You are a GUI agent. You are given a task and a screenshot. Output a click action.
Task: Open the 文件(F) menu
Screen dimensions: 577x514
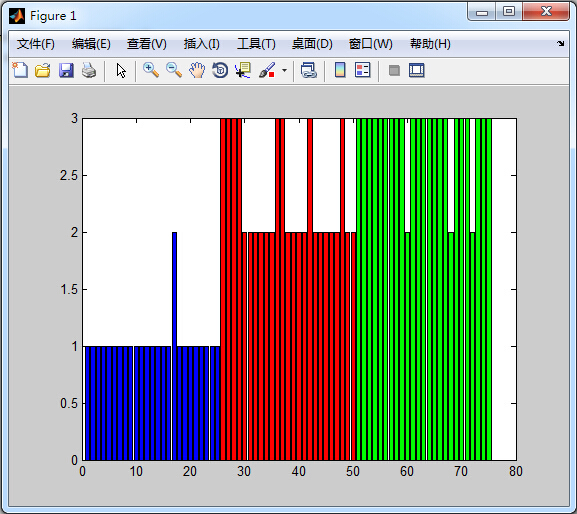click(36, 44)
